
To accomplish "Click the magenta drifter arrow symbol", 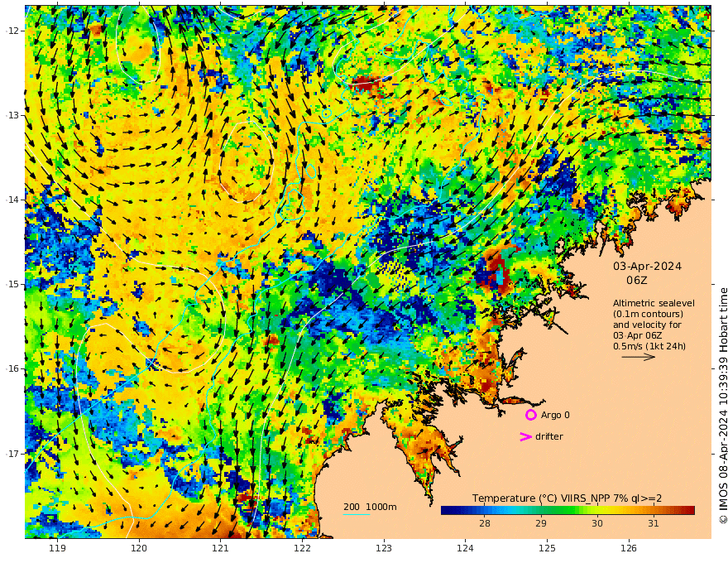I will [525, 436].
